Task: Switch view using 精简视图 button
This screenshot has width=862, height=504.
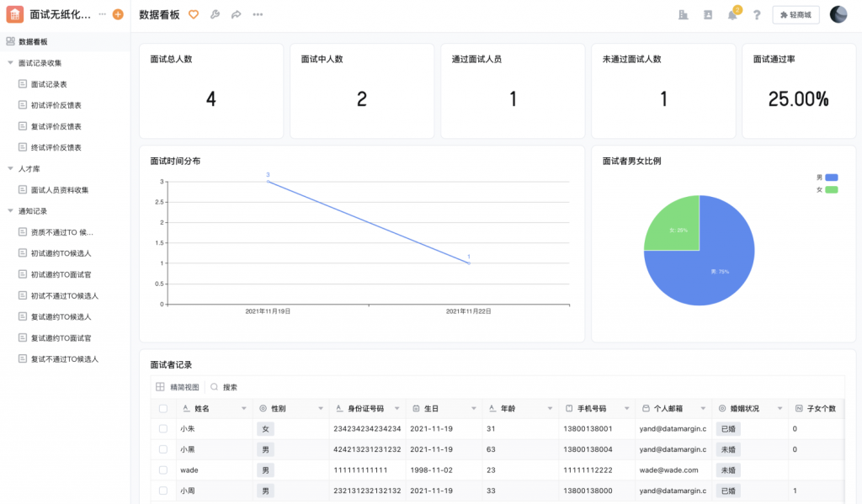Action: (x=178, y=387)
